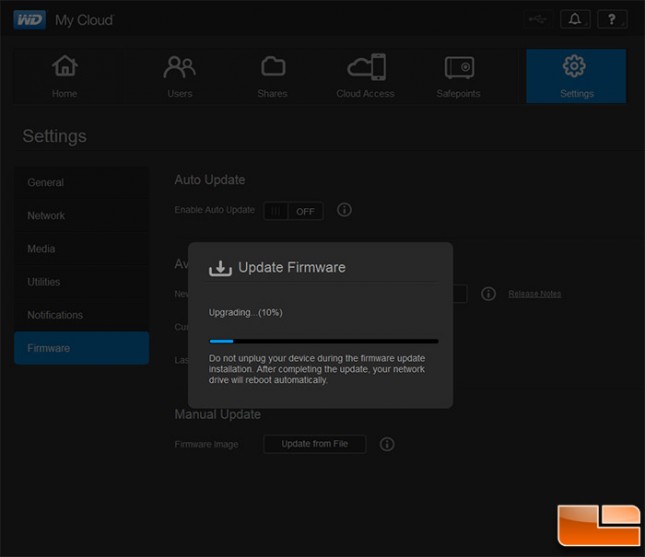Open the Shares folder icon
The image size is (645, 557).
tap(272, 67)
